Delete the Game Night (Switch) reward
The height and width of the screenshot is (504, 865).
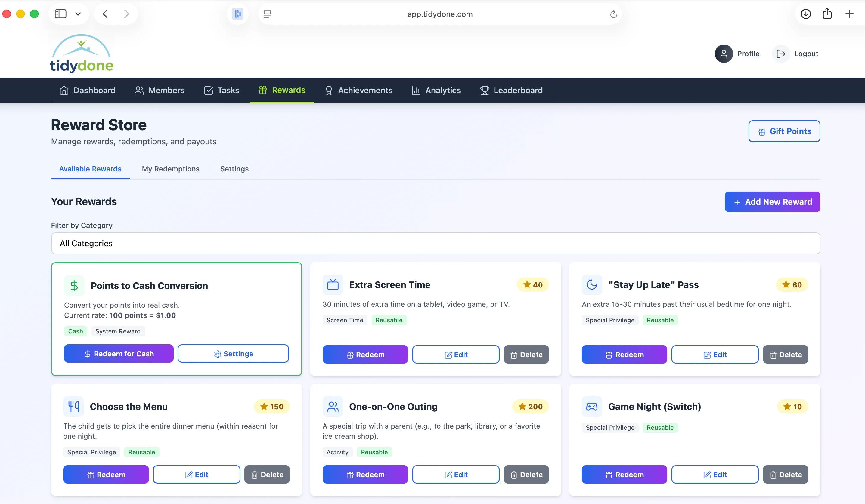pos(785,475)
